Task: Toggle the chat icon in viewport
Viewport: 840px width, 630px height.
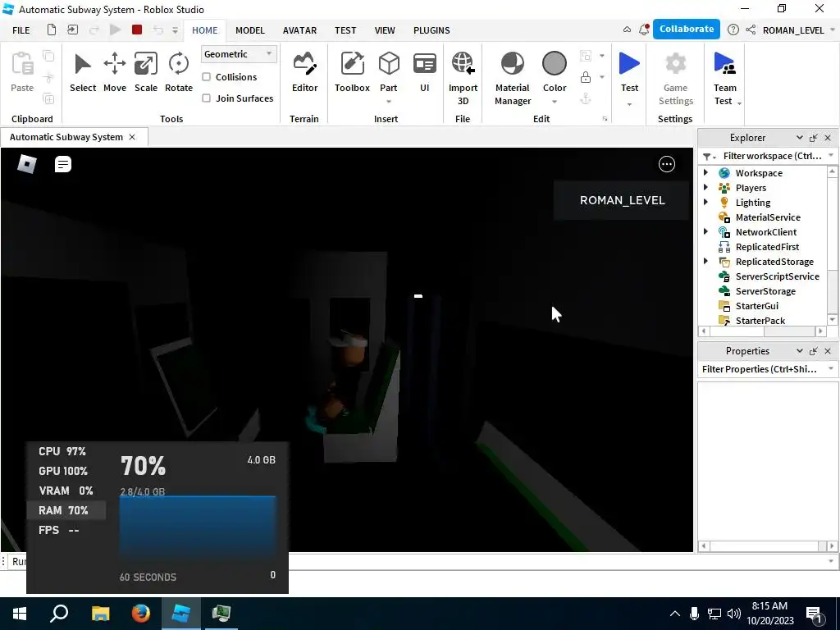Action: (62, 164)
